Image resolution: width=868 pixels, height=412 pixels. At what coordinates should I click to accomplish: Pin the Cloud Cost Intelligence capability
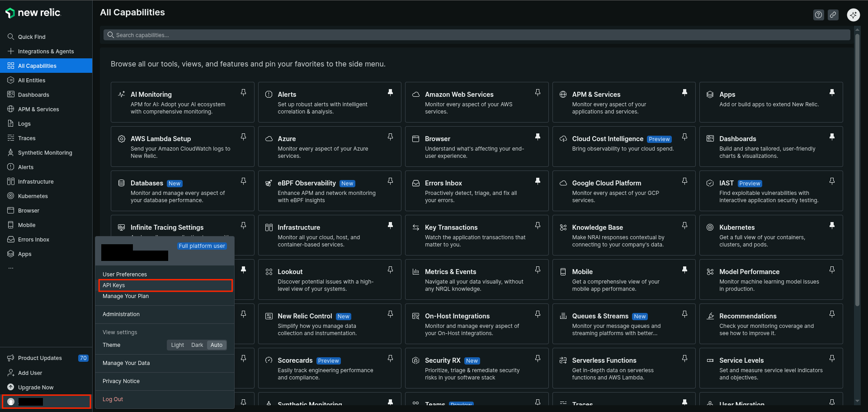pos(684,137)
